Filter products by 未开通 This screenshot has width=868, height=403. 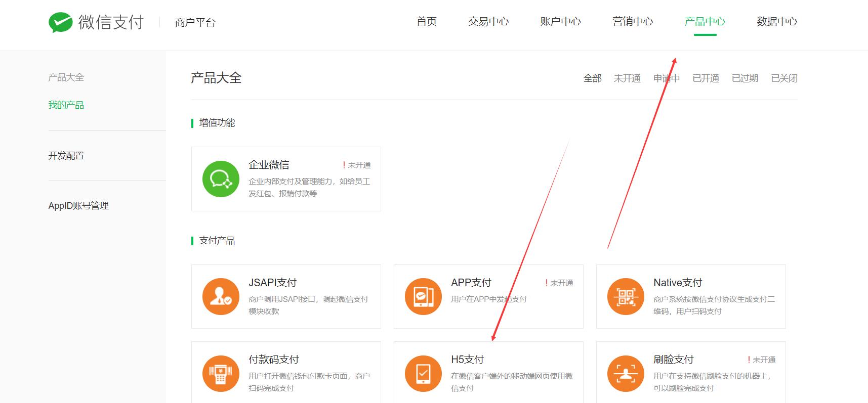tap(627, 78)
